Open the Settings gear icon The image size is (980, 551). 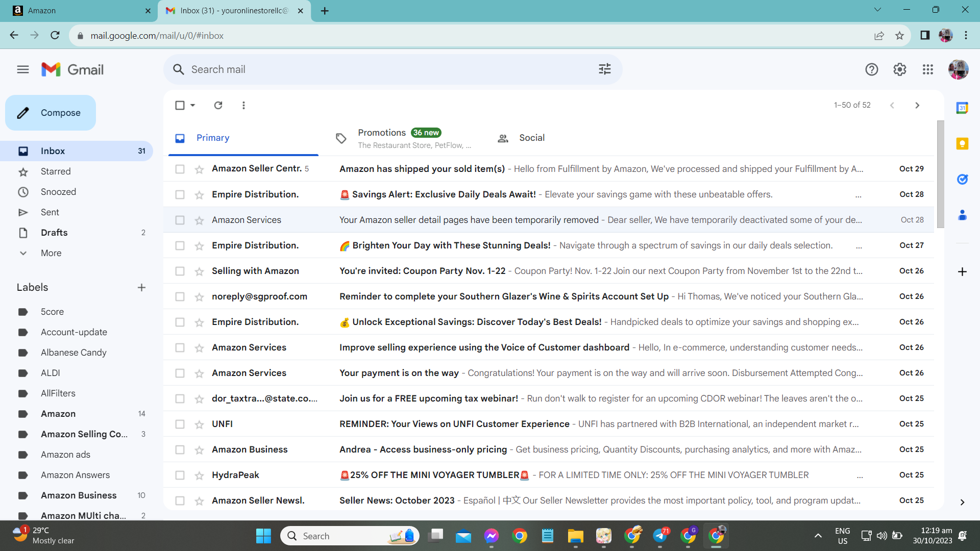900,69
